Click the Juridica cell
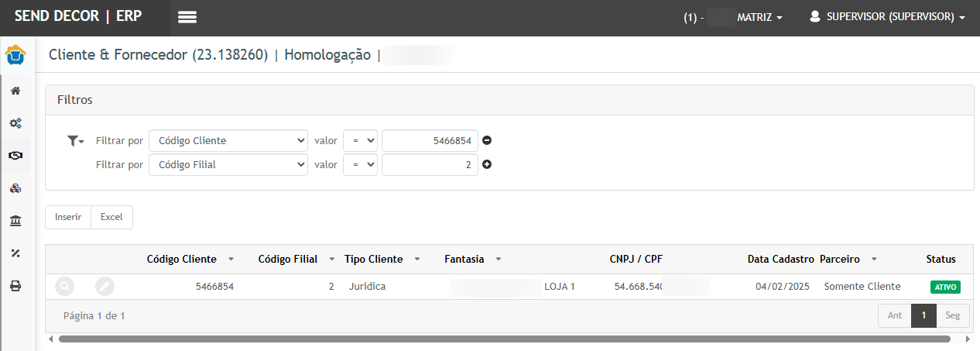The image size is (980, 351). pyautogui.click(x=368, y=287)
